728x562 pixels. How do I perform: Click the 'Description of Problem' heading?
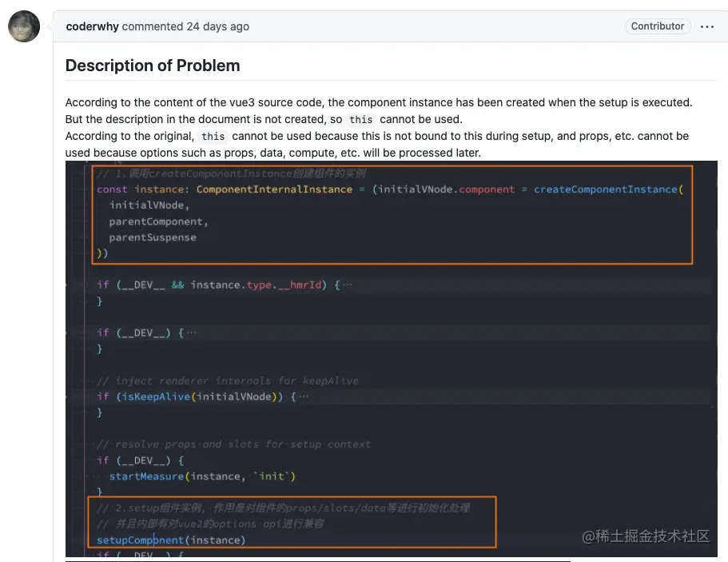pyautogui.click(x=153, y=66)
